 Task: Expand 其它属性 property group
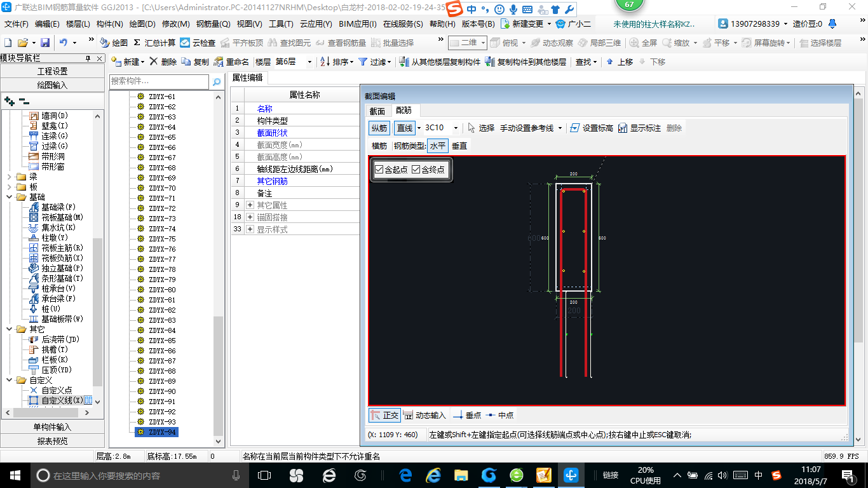click(x=250, y=205)
